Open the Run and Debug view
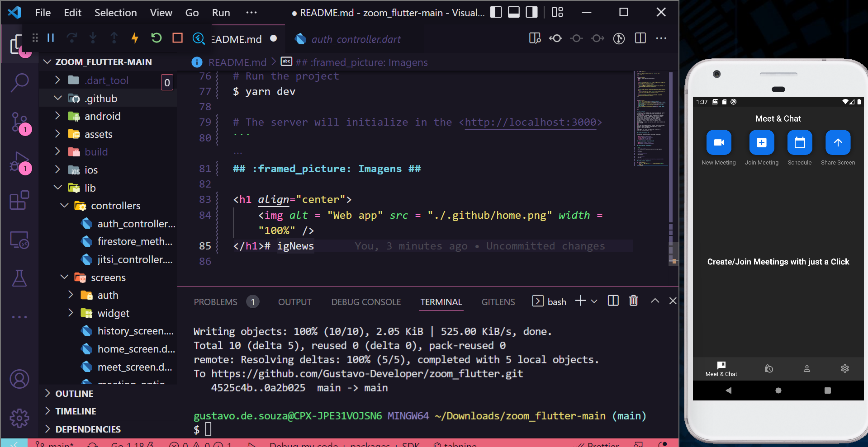Screen dimensions: 868x447 click(x=19, y=162)
